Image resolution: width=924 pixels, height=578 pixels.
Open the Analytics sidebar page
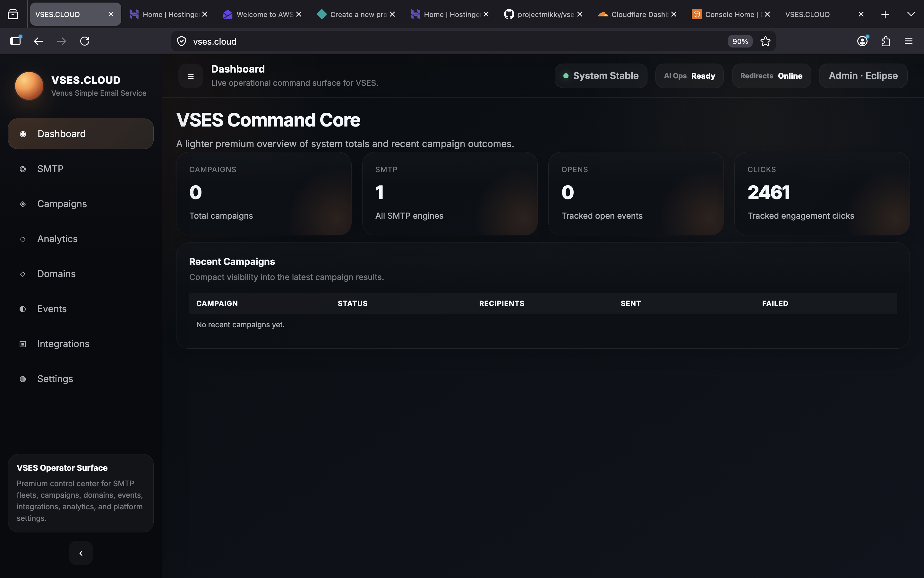coord(81,239)
